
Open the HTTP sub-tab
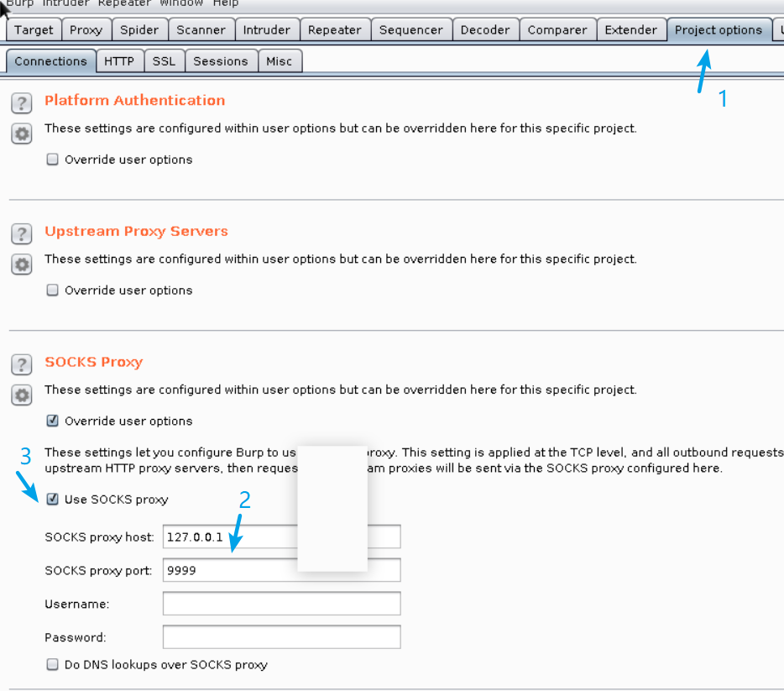119,61
